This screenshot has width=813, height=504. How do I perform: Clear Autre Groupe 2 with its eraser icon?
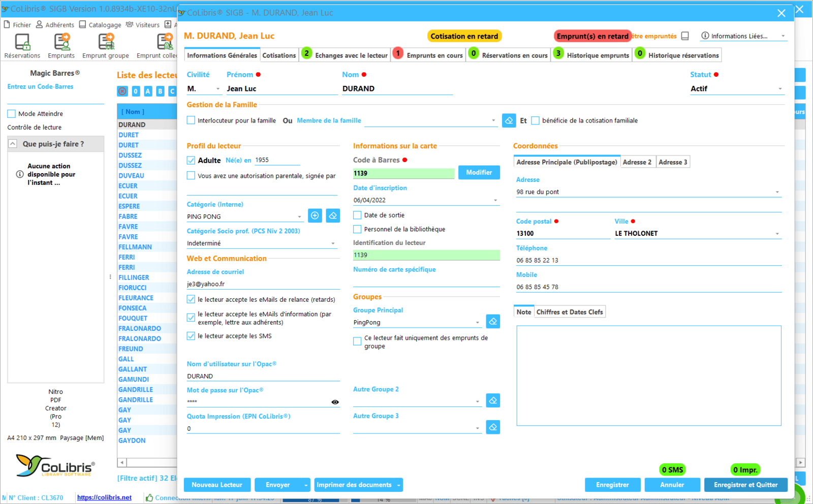[493, 401]
